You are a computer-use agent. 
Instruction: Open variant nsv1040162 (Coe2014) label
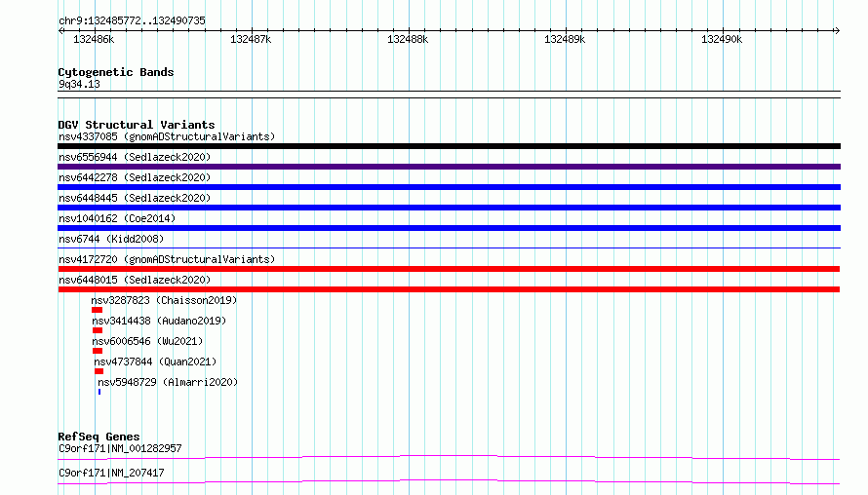[x=117, y=218]
